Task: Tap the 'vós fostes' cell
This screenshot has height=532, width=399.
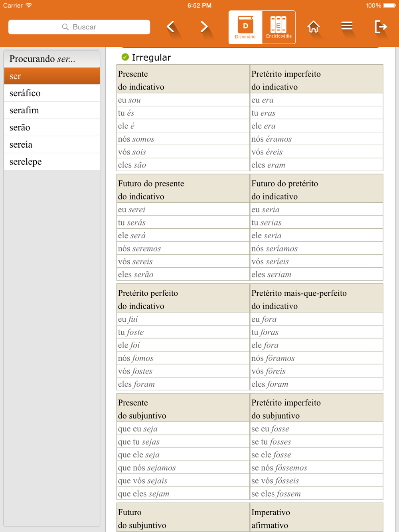Action: tap(183, 371)
